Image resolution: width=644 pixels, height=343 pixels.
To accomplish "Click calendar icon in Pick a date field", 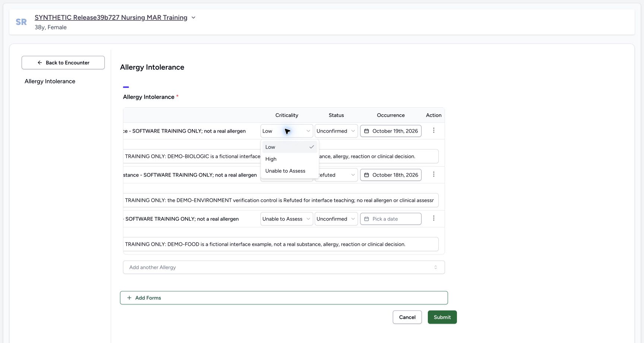I will (366, 219).
